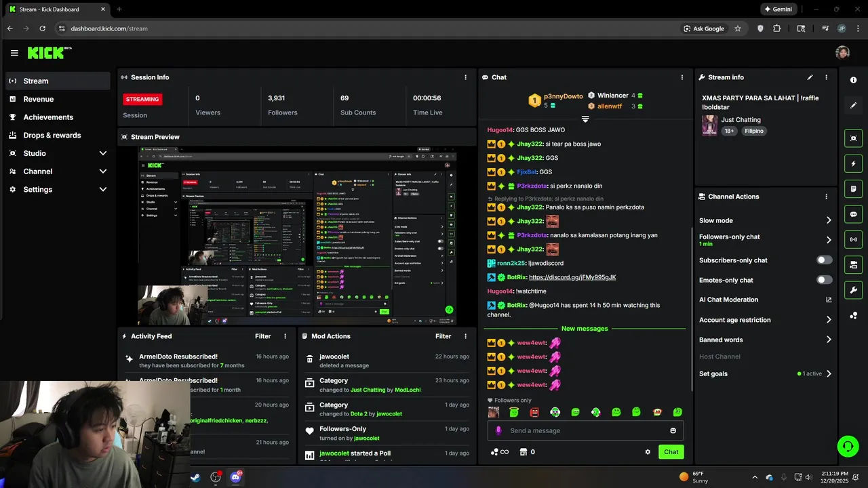
Task: Open chat settings gear icon
Action: coord(648,452)
